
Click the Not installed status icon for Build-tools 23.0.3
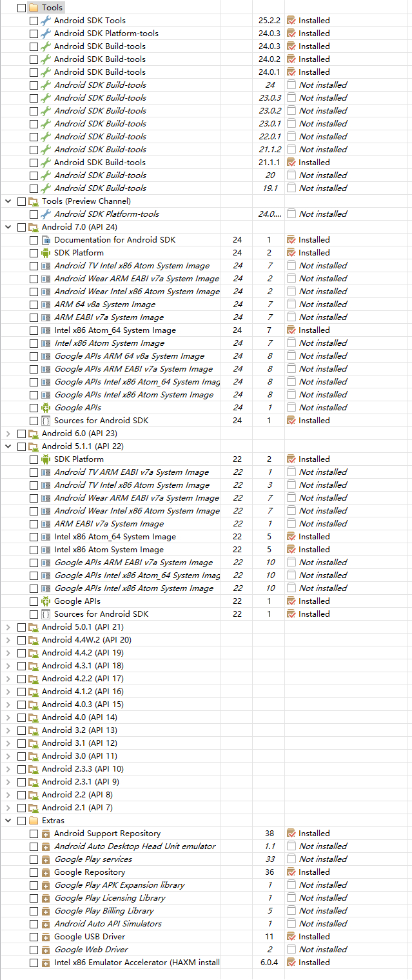(x=291, y=98)
